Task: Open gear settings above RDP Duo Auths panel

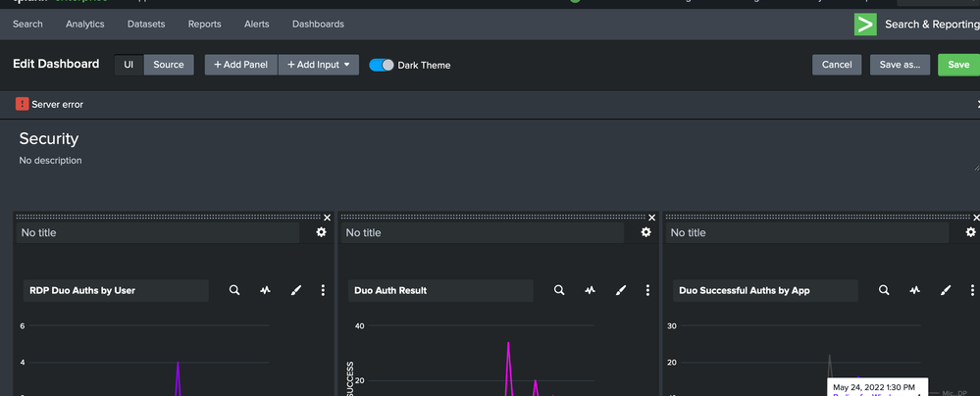Action: coord(321,231)
